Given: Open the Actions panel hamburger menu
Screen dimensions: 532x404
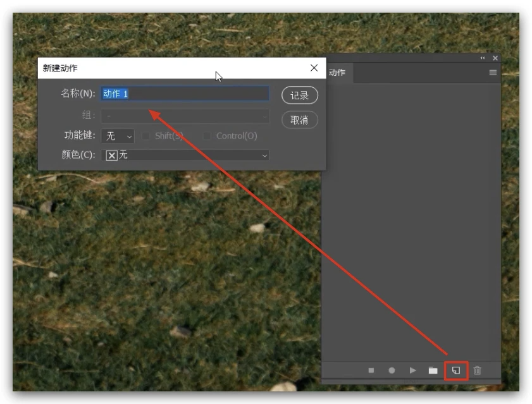Looking at the screenshot, I should (x=493, y=73).
